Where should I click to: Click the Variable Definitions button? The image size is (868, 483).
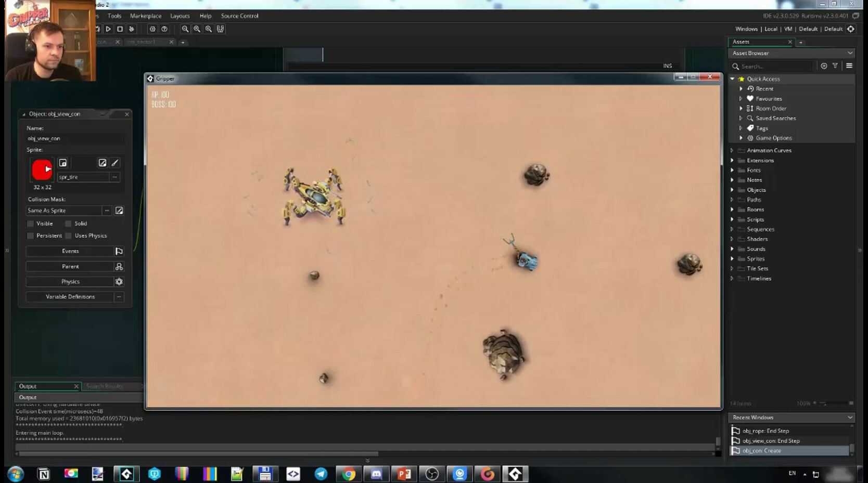[70, 296]
